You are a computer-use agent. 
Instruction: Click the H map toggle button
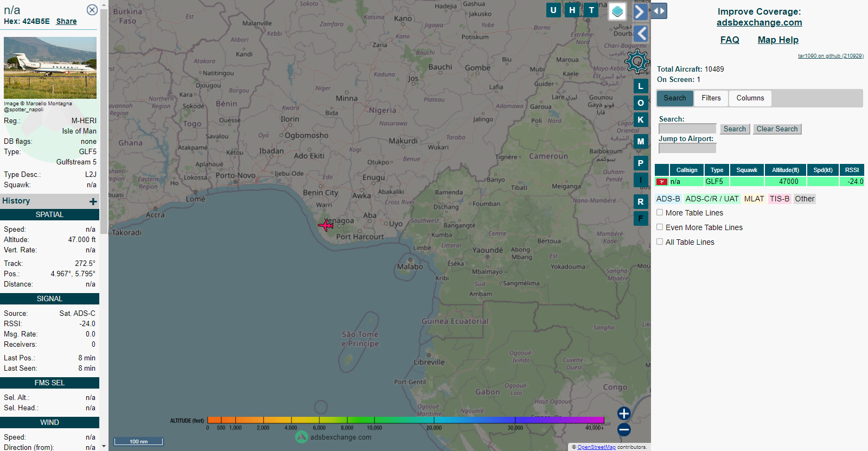point(572,10)
